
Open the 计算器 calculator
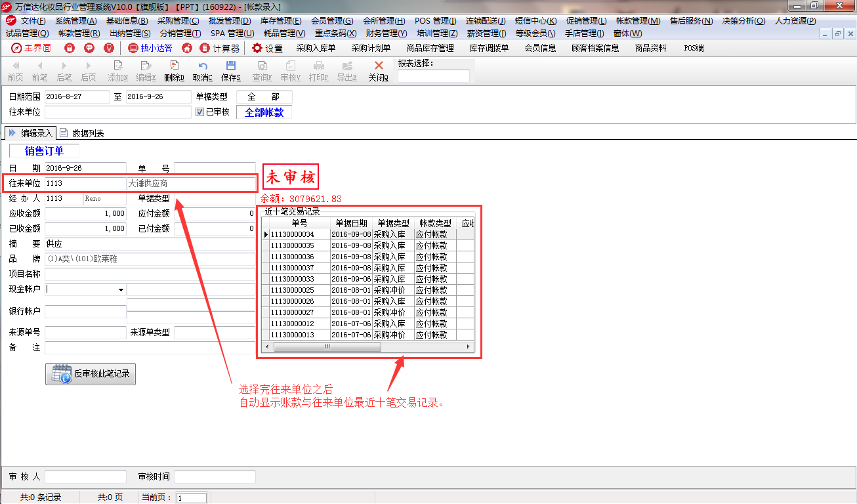click(x=220, y=48)
